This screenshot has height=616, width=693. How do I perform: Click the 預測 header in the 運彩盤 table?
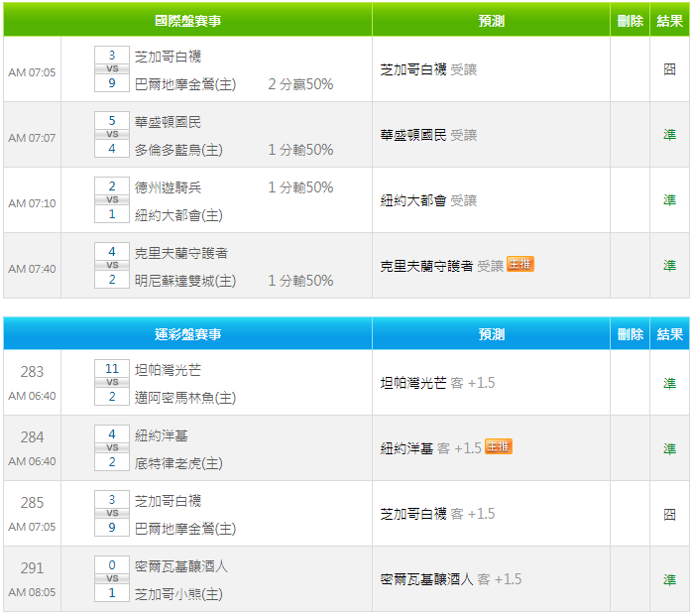[x=491, y=334]
